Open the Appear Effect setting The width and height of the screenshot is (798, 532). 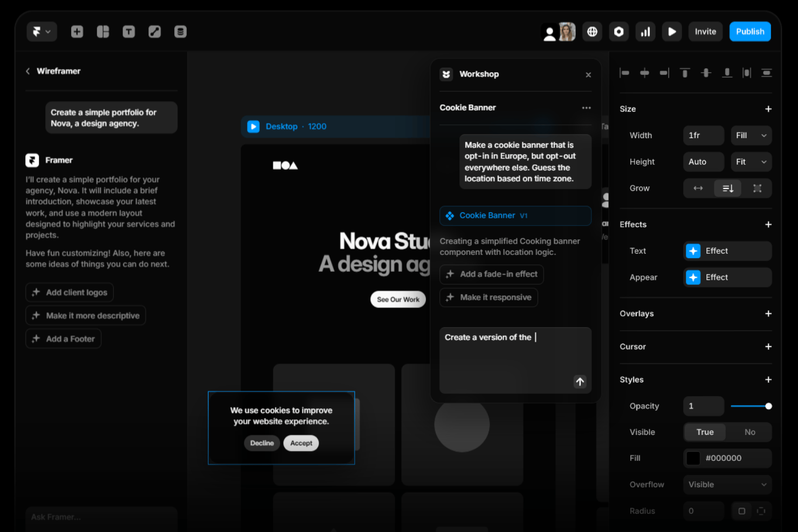(727, 277)
